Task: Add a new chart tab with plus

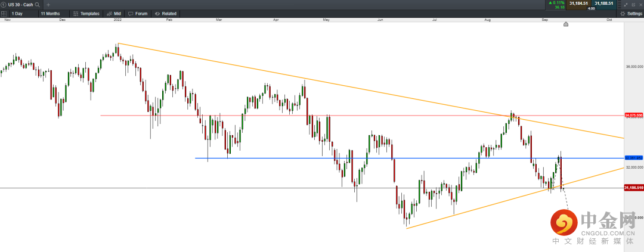Action: (x=48, y=4)
